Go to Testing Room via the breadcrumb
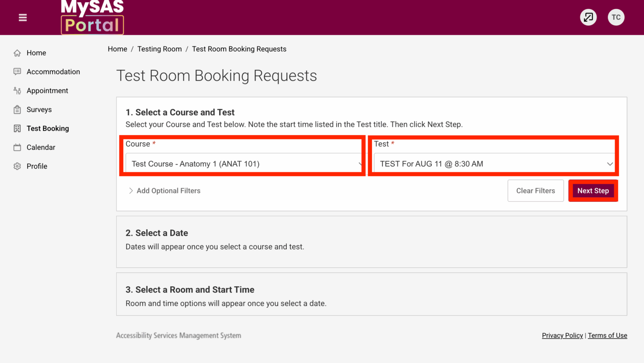The height and width of the screenshot is (363, 644). pos(159,49)
